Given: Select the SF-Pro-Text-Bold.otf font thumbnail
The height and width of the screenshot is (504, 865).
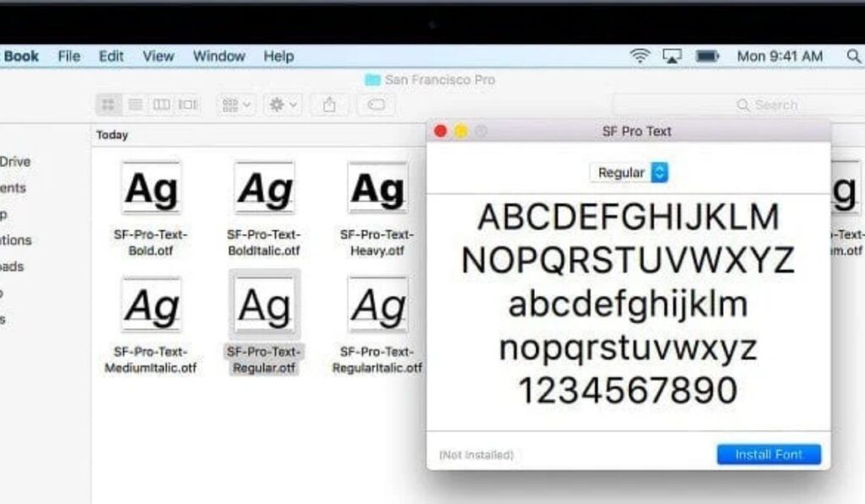Looking at the screenshot, I should (x=151, y=188).
